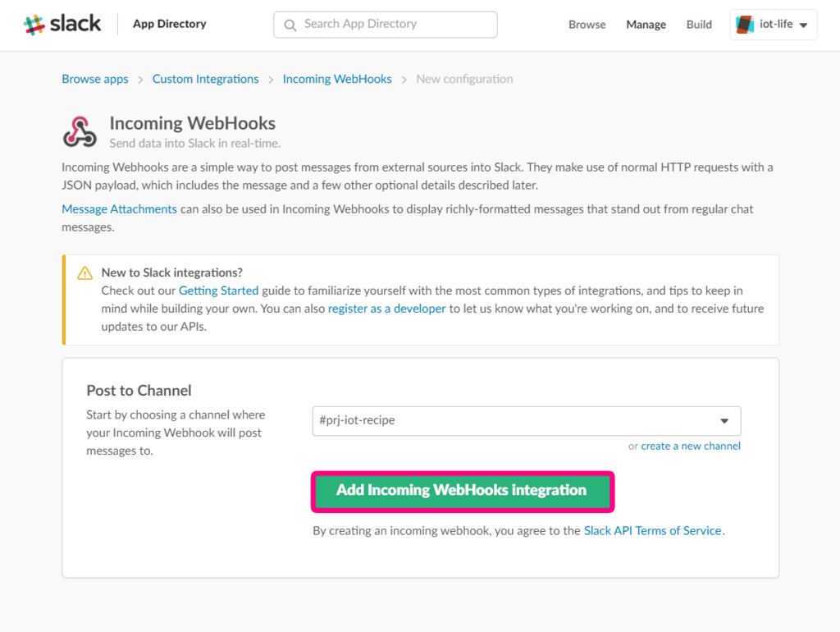
Task: Go to Browse apps breadcrumb
Action: pyautogui.click(x=95, y=80)
